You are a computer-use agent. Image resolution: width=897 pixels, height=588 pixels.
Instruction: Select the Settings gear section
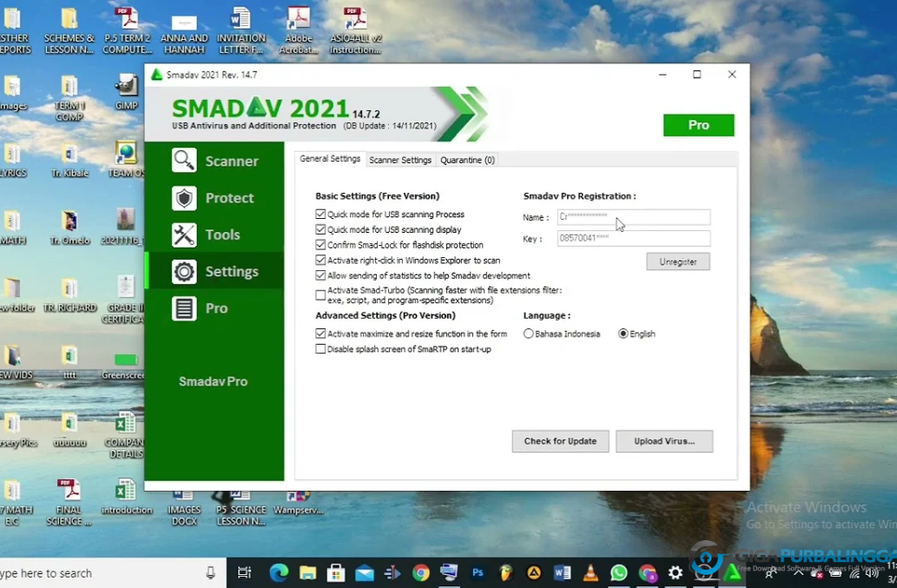point(214,271)
